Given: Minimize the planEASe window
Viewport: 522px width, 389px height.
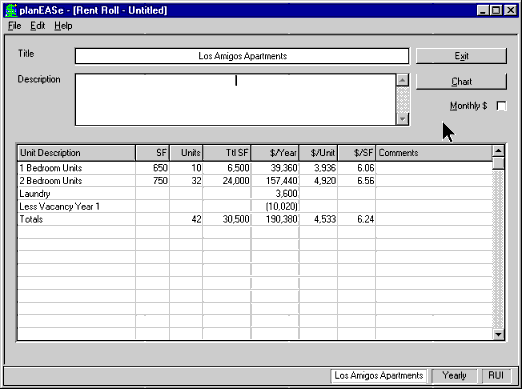Looking at the screenshot, I should [x=482, y=10].
